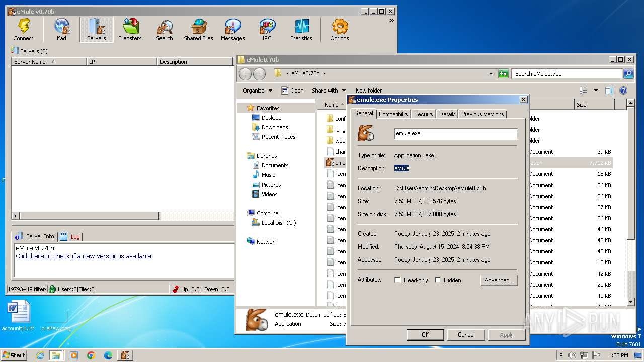The height and width of the screenshot is (362, 644).
Task: Open the IRC chat view
Action: 267,30
